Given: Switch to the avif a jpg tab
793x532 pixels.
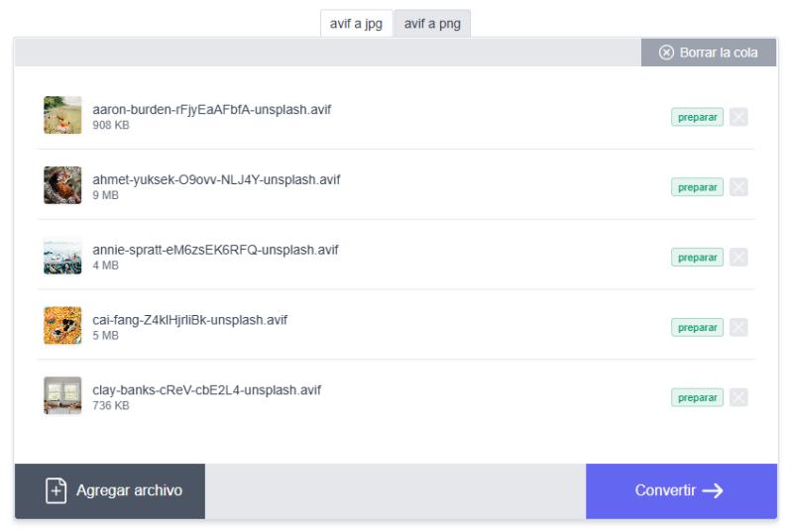Looking at the screenshot, I should 356,24.
